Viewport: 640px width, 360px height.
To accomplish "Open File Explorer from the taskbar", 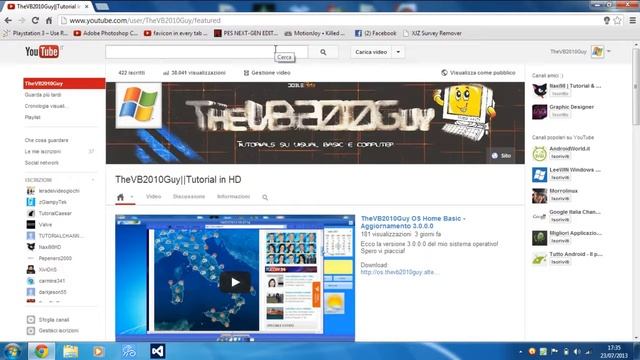I will pos(70,351).
